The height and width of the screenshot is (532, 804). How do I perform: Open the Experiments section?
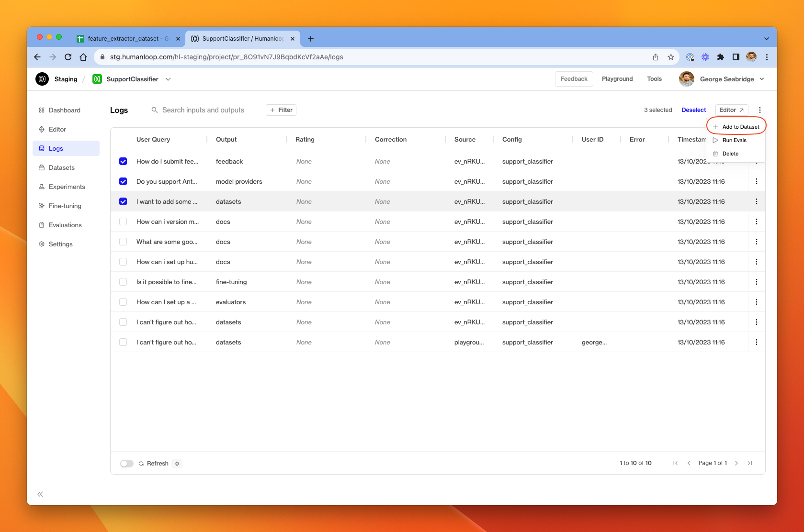coord(67,187)
